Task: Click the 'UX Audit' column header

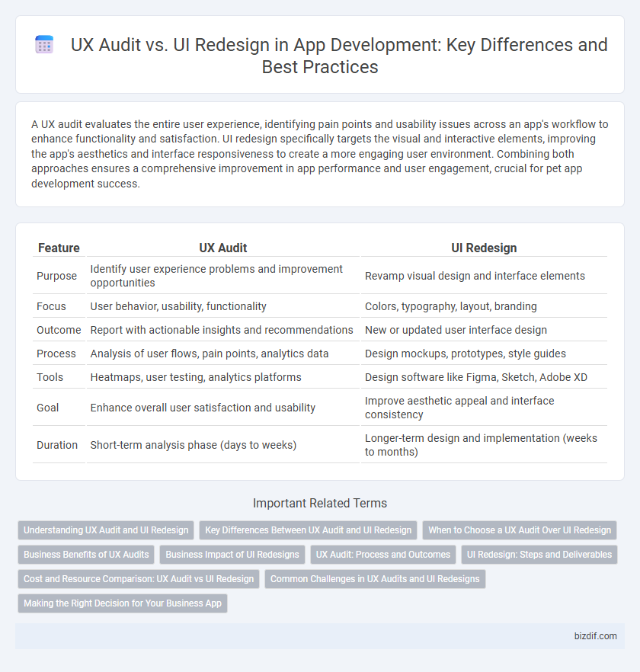Action: click(223, 248)
